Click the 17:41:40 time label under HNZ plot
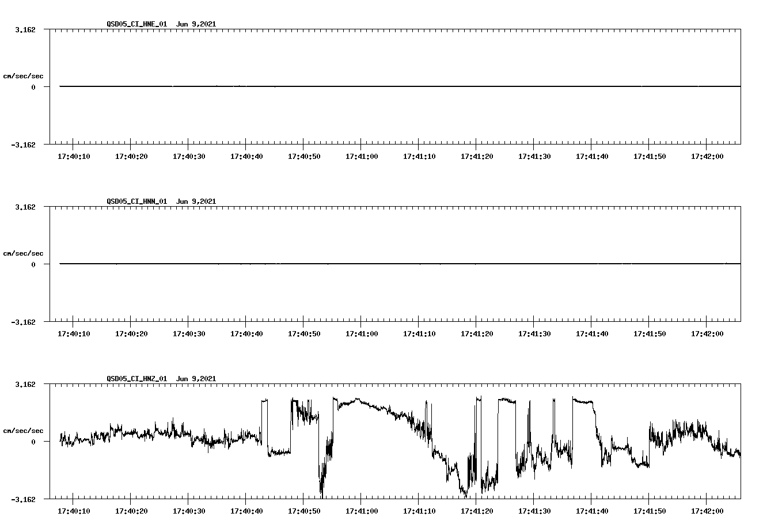Image resolution: width=782 pixels, height=532 pixels. click(x=592, y=511)
